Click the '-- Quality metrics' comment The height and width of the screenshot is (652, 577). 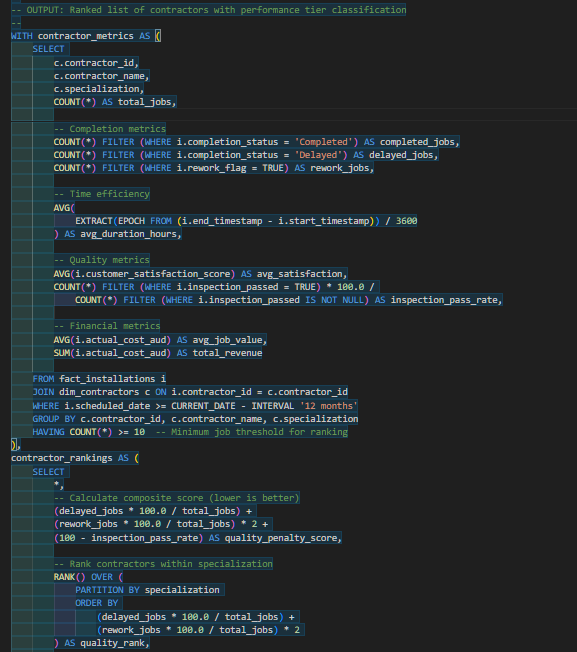click(101, 260)
